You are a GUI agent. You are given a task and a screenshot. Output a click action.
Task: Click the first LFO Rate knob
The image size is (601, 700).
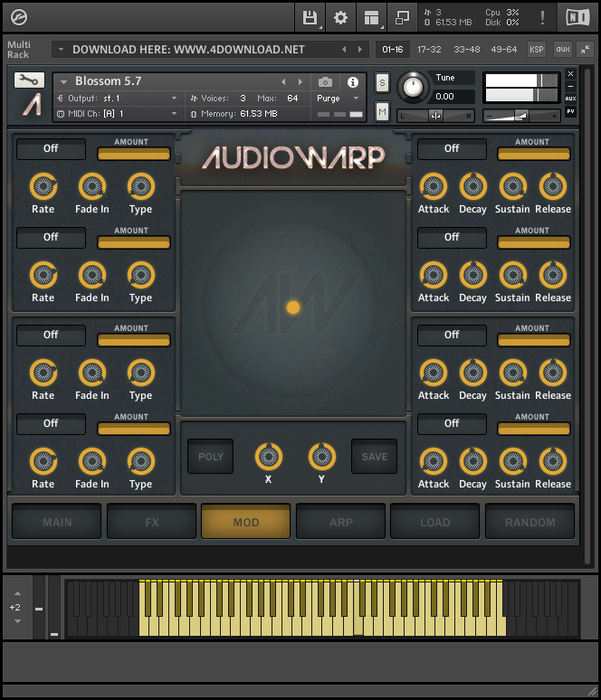click(x=43, y=186)
